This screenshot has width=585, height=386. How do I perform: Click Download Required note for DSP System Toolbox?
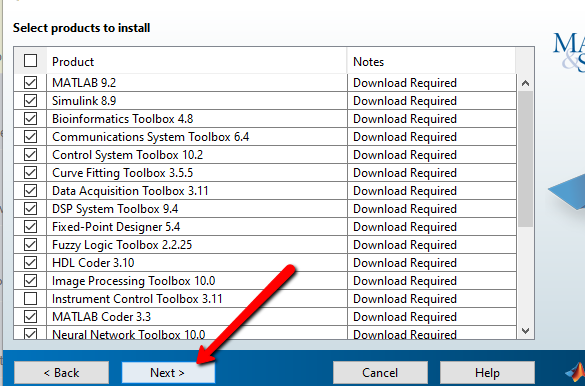405,209
